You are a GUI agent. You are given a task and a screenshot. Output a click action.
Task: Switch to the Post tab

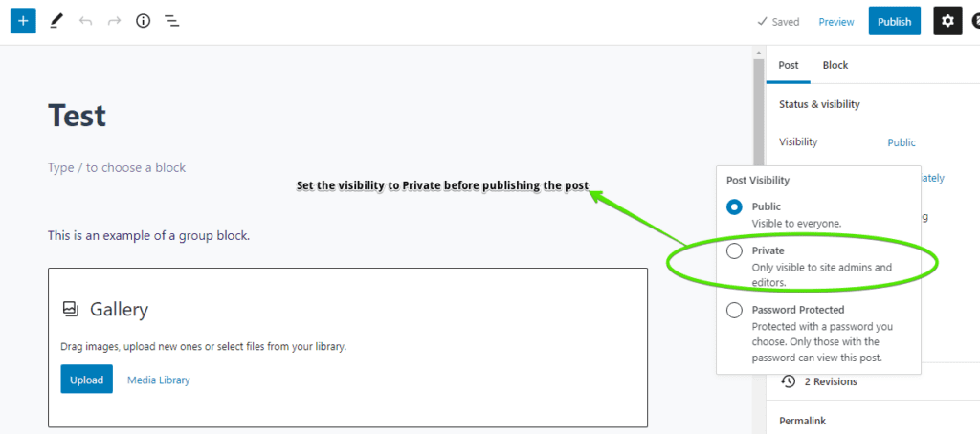click(x=789, y=65)
